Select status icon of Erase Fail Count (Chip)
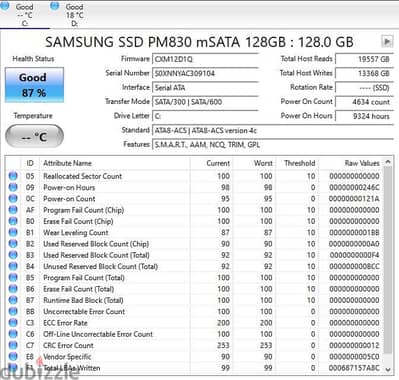The width and height of the screenshot is (399, 380). [x=13, y=221]
